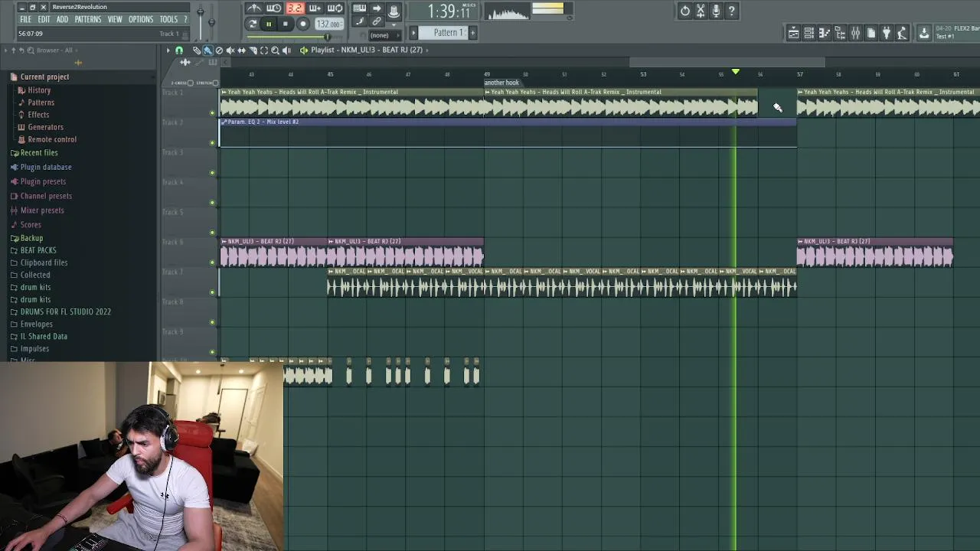The width and height of the screenshot is (980, 551).
Task: Select the Mute tool in playlist toolbar
Action: click(230, 50)
